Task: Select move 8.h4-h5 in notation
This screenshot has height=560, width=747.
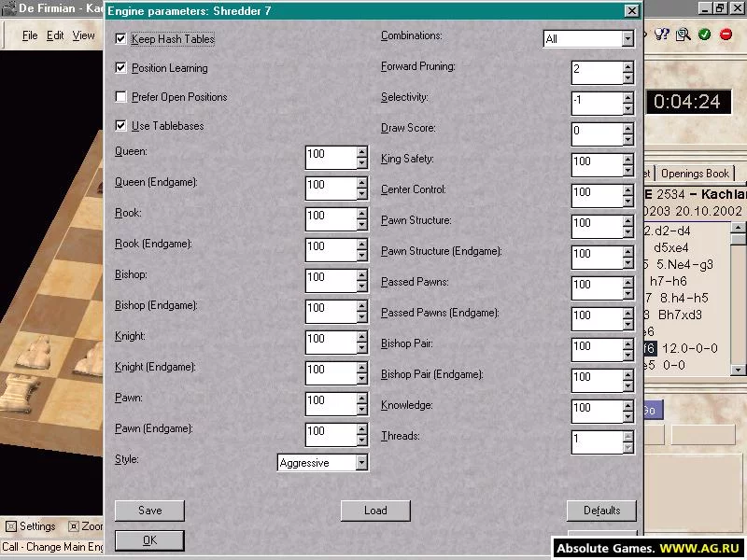Action: coord(684,298)
